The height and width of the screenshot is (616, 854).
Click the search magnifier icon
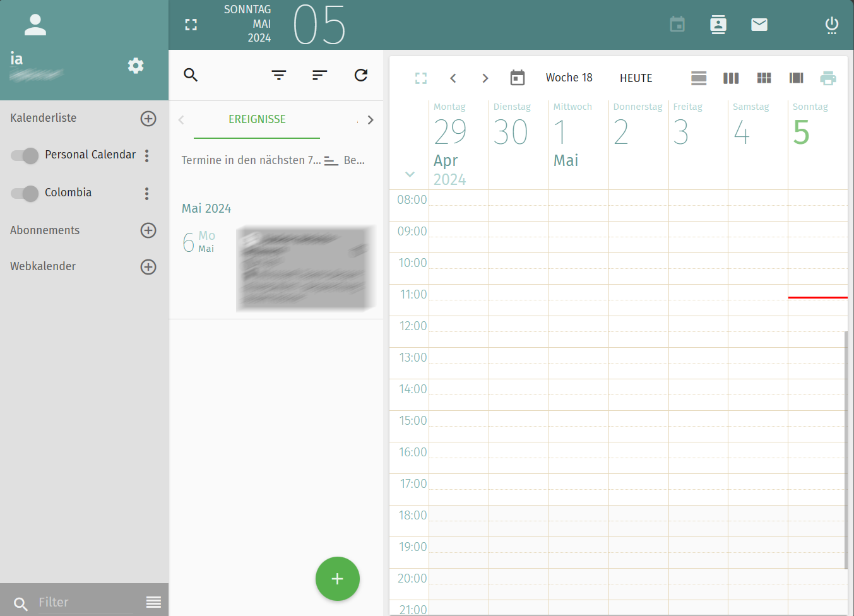click(191, 75)
